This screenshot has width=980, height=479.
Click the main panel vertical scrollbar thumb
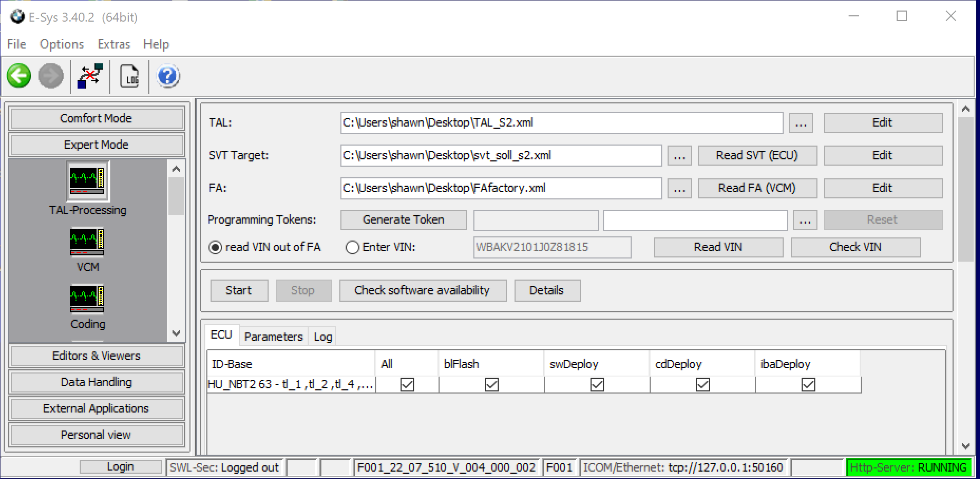point(966,189)
